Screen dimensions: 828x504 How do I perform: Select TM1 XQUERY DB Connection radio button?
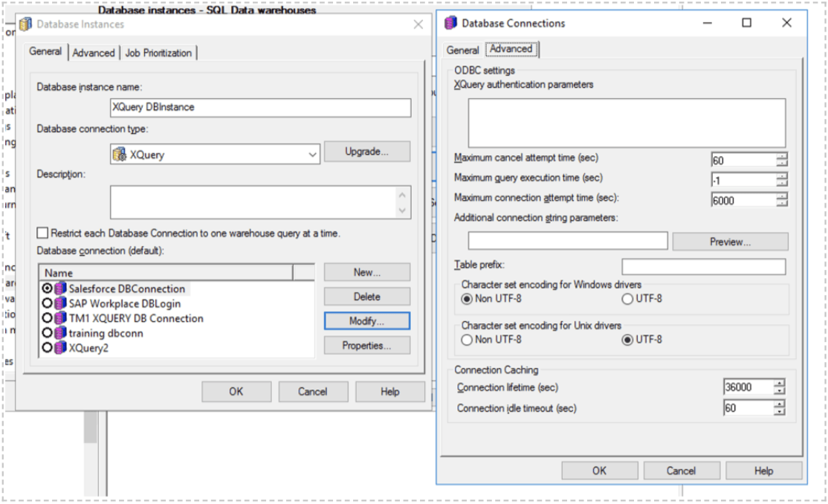[47, 318]
